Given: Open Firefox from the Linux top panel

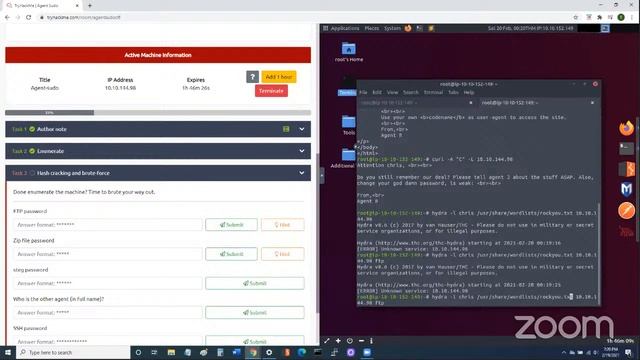Looking at the screenshot, I should (x=408, y=28).
